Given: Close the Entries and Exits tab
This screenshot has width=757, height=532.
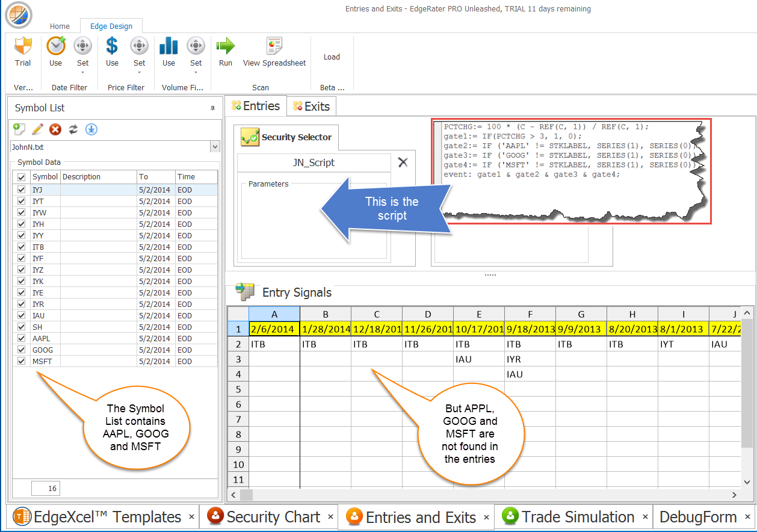Looking at the screenshot, I should pos(486,517).
